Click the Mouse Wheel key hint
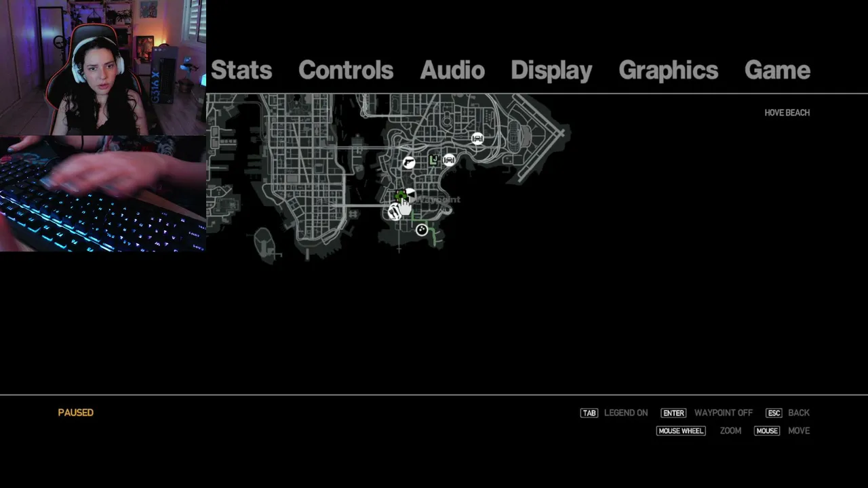 (x=681, y=430)
